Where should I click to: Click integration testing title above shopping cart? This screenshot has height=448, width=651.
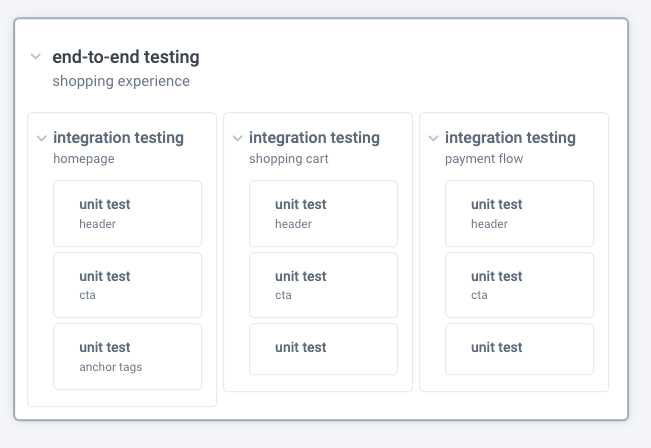314,138
